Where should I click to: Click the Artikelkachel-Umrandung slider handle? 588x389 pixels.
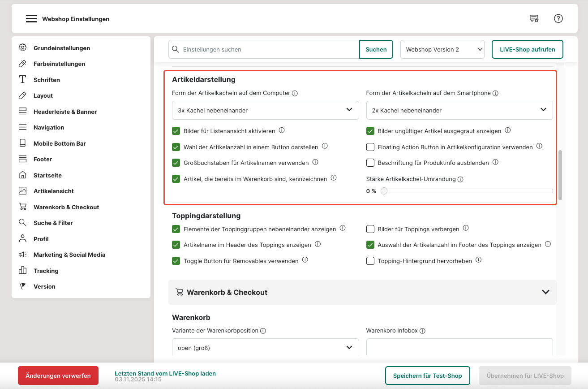click(x=384, y=191)
